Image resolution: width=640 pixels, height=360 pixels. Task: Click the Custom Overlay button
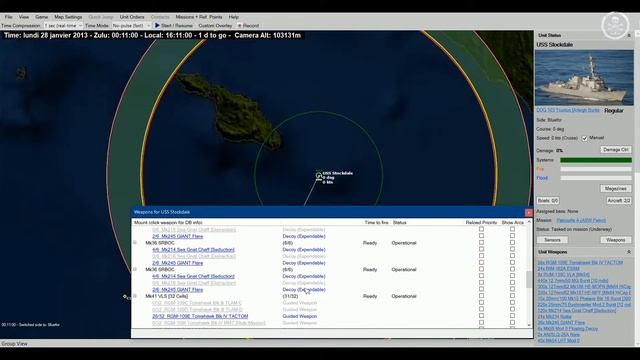pyautogui.click(x=215, y=26)
